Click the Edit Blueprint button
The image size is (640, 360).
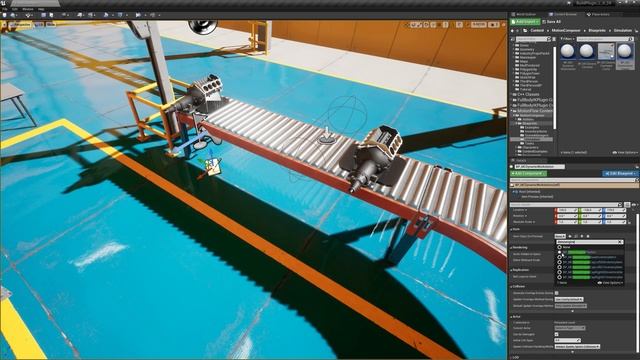[620, 173]
